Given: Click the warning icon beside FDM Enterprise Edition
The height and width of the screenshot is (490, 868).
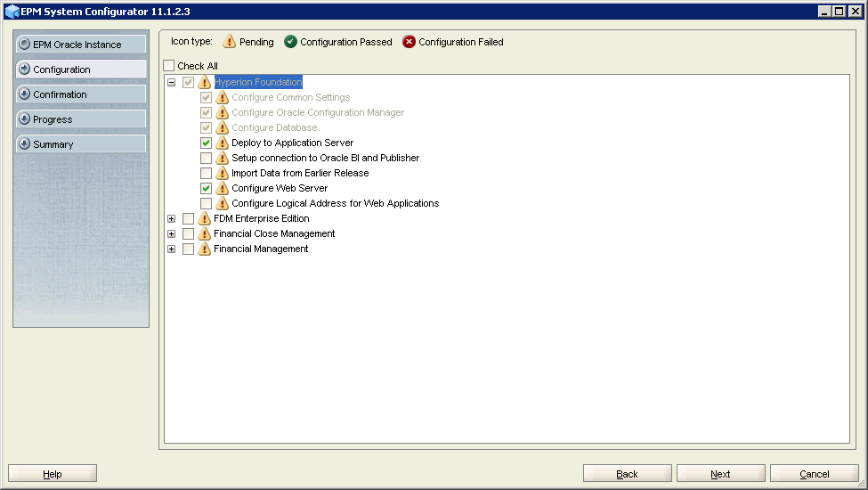Looking at the screenshot, I should [204, 218].
